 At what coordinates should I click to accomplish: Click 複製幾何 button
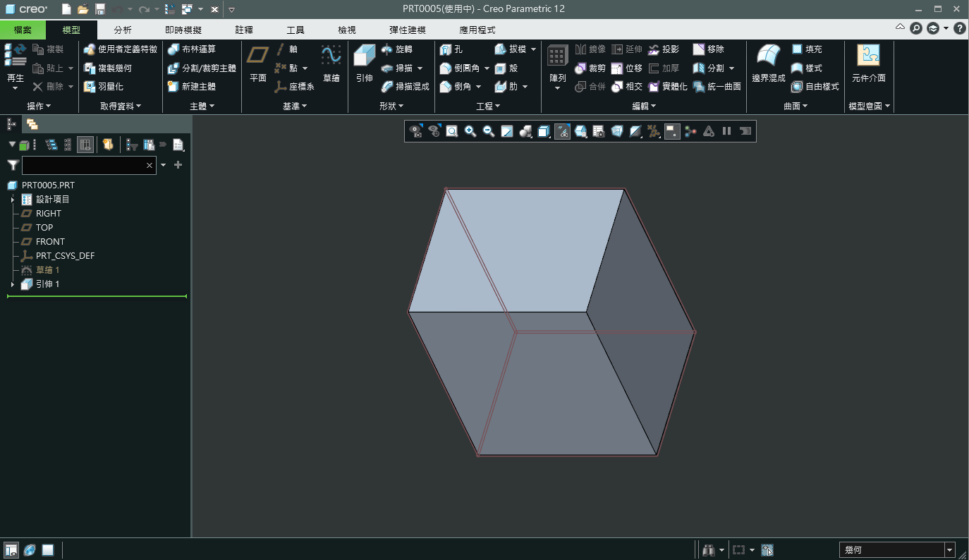click(107, 68)
